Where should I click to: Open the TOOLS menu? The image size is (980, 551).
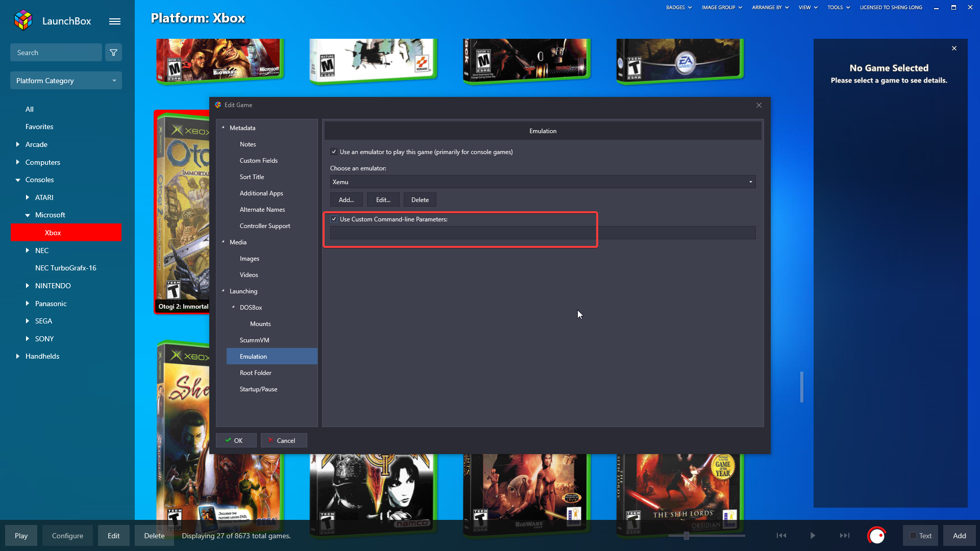click(838, 8)
